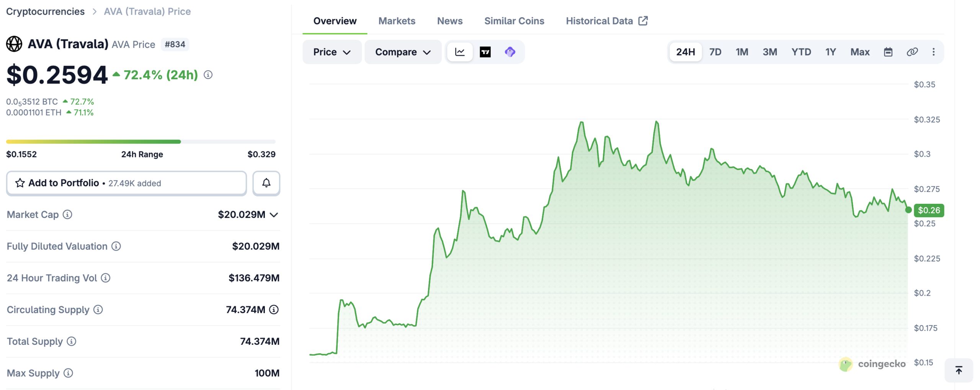
Task: Show Circulating Supply label info icon
Action: pyautogui.click(x=98, y=310)
